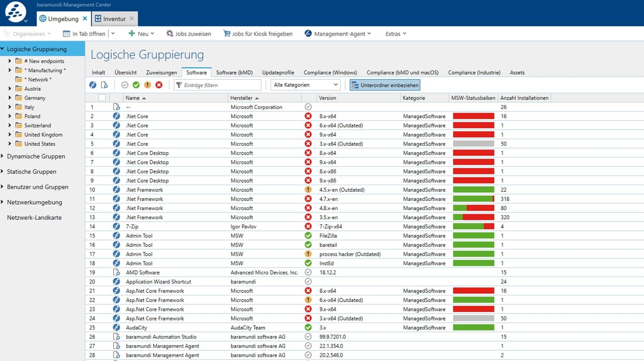Click the managed software filter globe icon

pyautogui.click(x=93, y=85)
